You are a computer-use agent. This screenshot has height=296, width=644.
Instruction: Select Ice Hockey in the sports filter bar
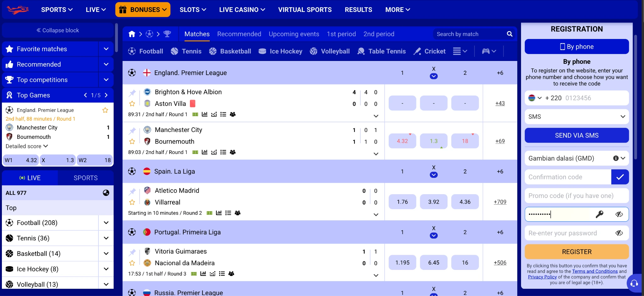click(280, 51)
